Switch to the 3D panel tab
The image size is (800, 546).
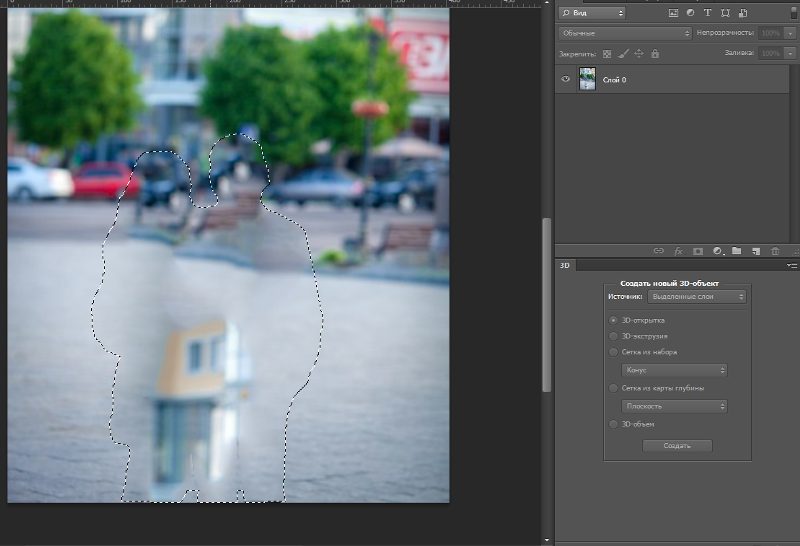coord(565,265)
